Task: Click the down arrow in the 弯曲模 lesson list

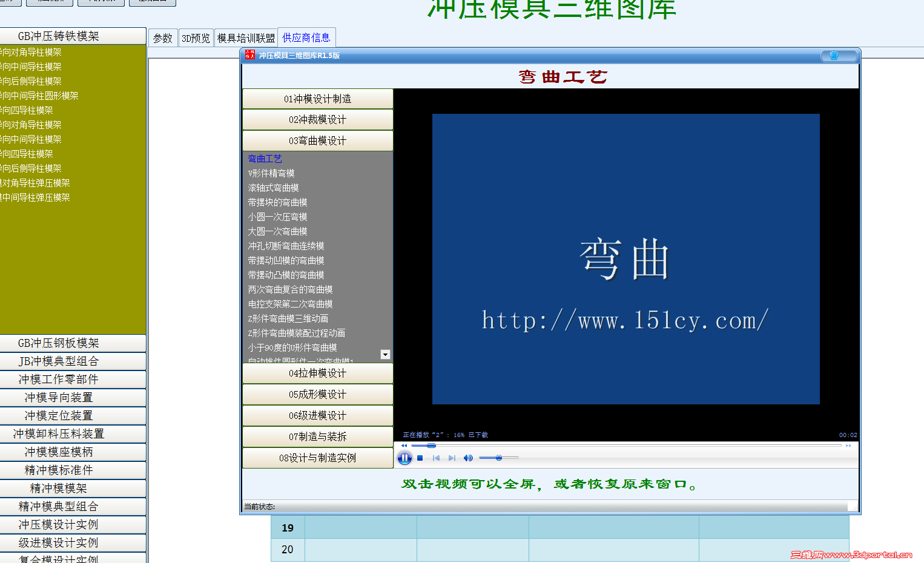Action: pos(385,355)
